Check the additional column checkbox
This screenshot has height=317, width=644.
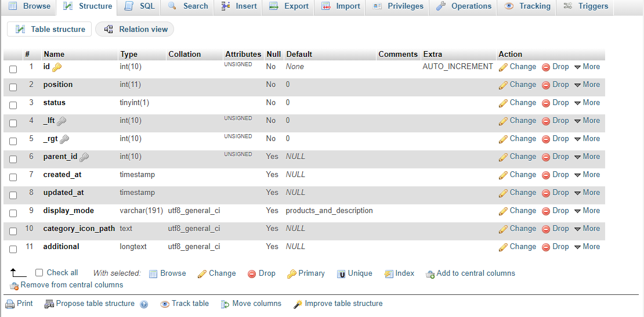click(13, 249)
